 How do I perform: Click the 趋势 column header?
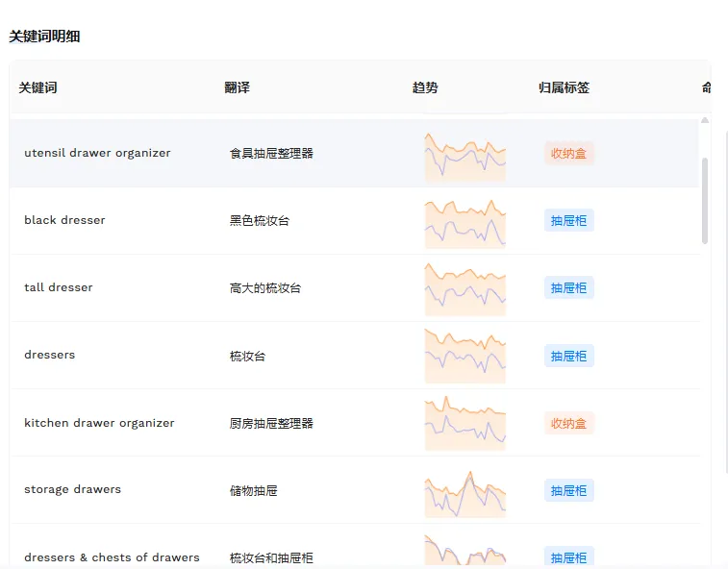[x=425, y=87]
